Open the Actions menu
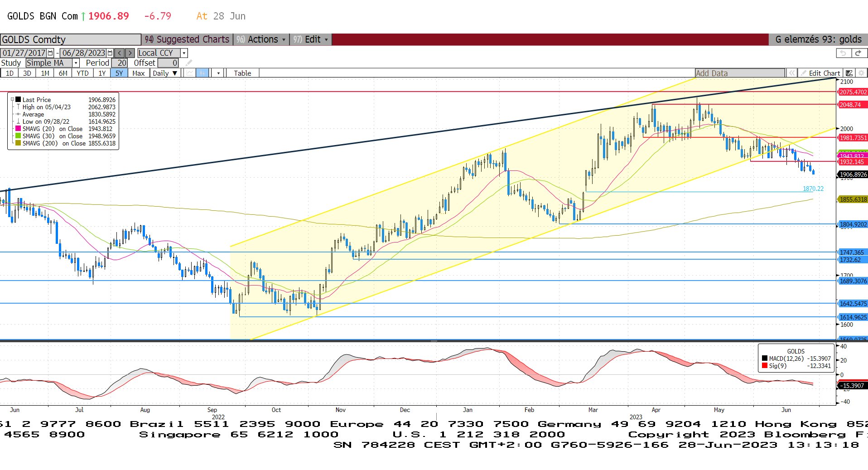Screen dimensions: 868x470 (x=262, y=39)
